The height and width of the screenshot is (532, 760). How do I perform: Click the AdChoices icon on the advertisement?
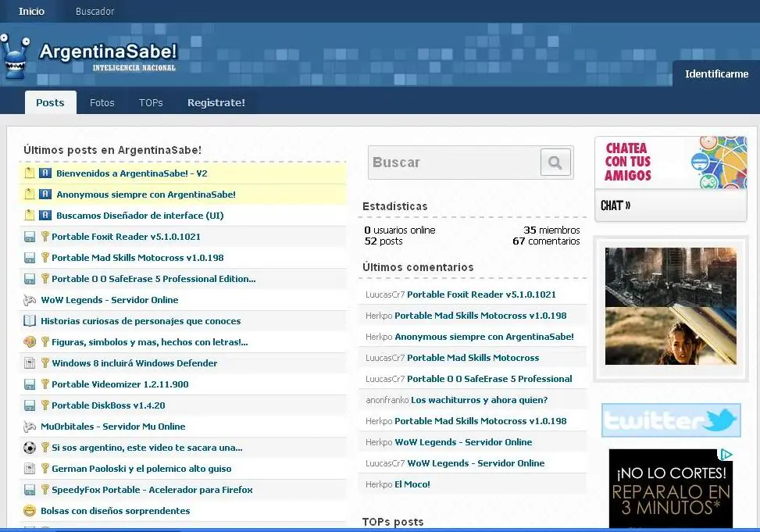[726, 455]
